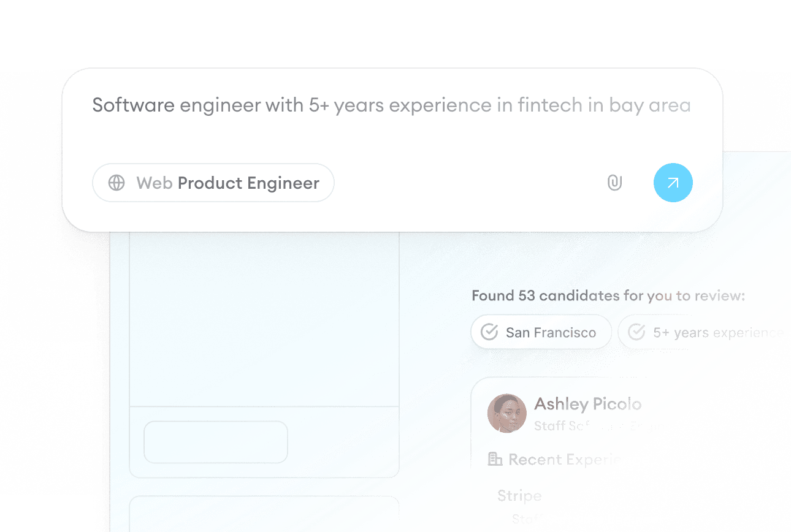Click the globe icon in the Web pill
The image size is (791, 532).
117,183
